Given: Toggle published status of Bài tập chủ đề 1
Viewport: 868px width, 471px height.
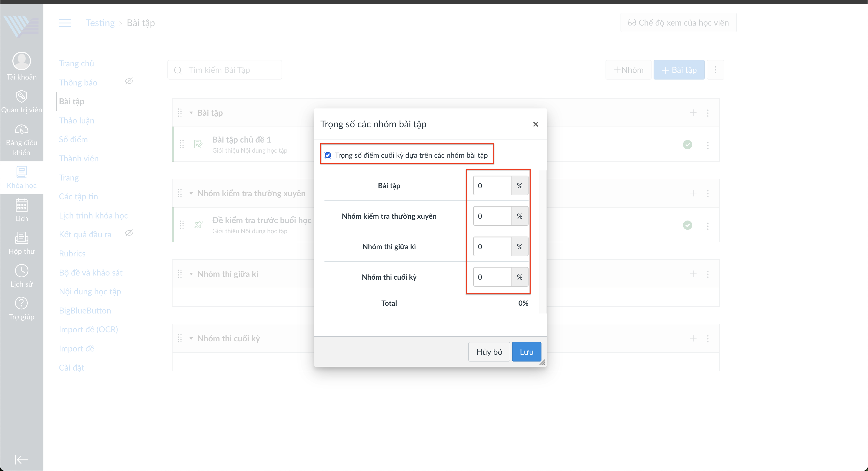Looking at the screenshot, I should (x=687, y=145).
